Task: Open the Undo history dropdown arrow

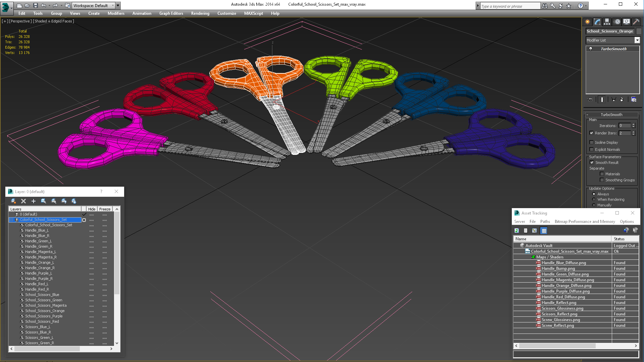Action: [x=50, y=6]
